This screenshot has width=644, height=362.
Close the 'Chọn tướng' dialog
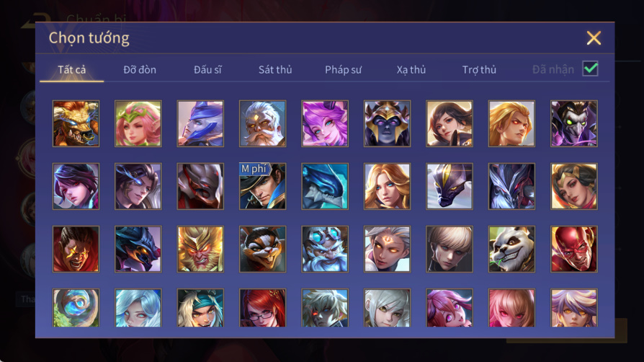(594, 37)
